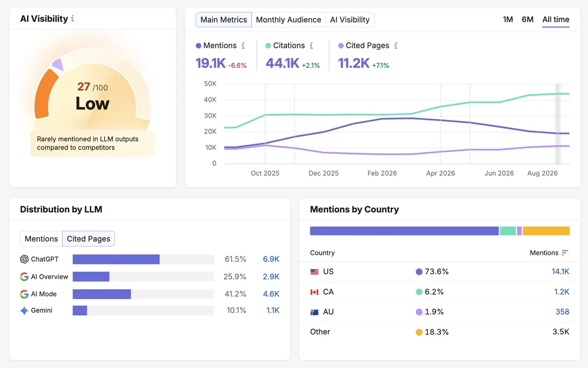The width and height of the screenshot is (588, 368).
Task: Click the blue US segment of country bar
Action: (404, 231)
